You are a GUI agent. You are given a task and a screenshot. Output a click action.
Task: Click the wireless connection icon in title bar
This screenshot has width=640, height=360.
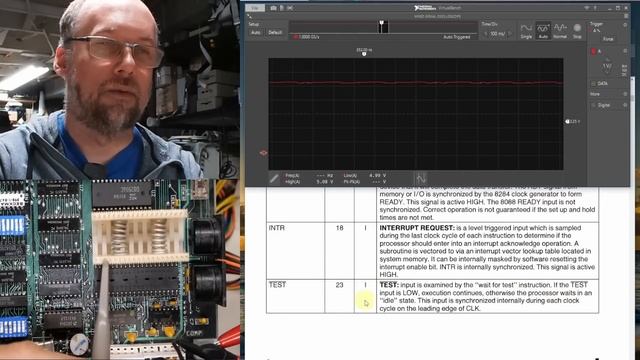point(587,8)
